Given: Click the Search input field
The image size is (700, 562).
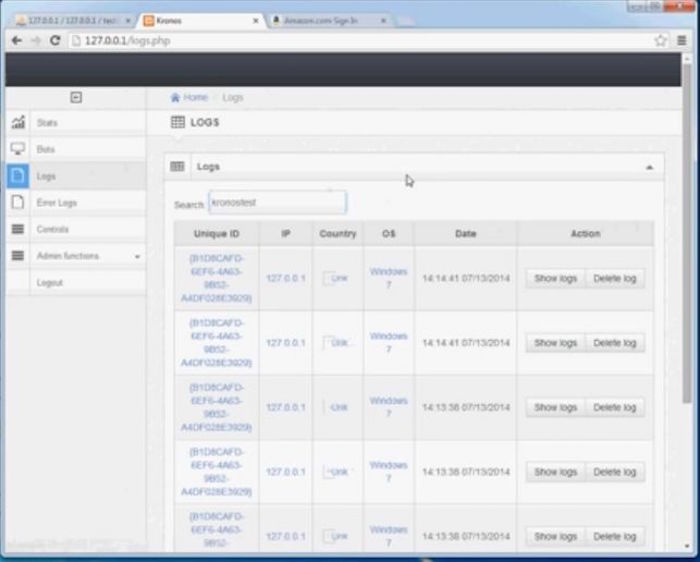Looking at the screenshot, I should click(277, 203).
